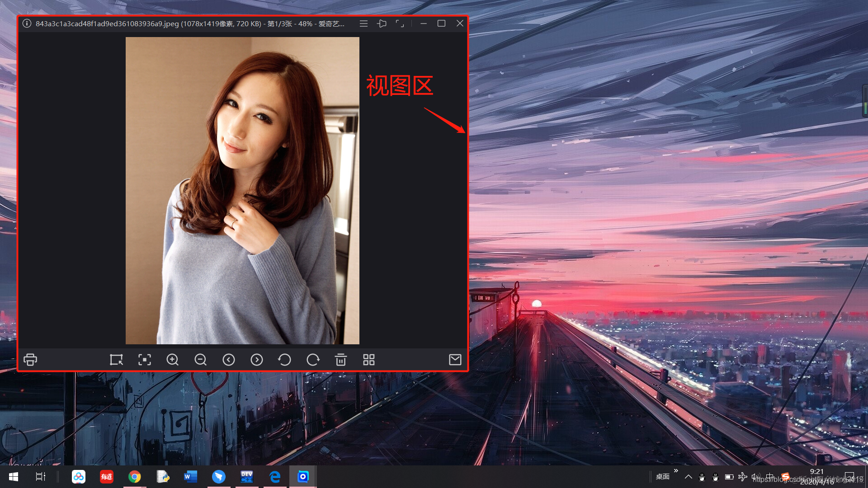The image size is (868, 488).
Task: Expand the 桌面 toolbar chevron
Action: pyautogui.click(x=676, y=471)
